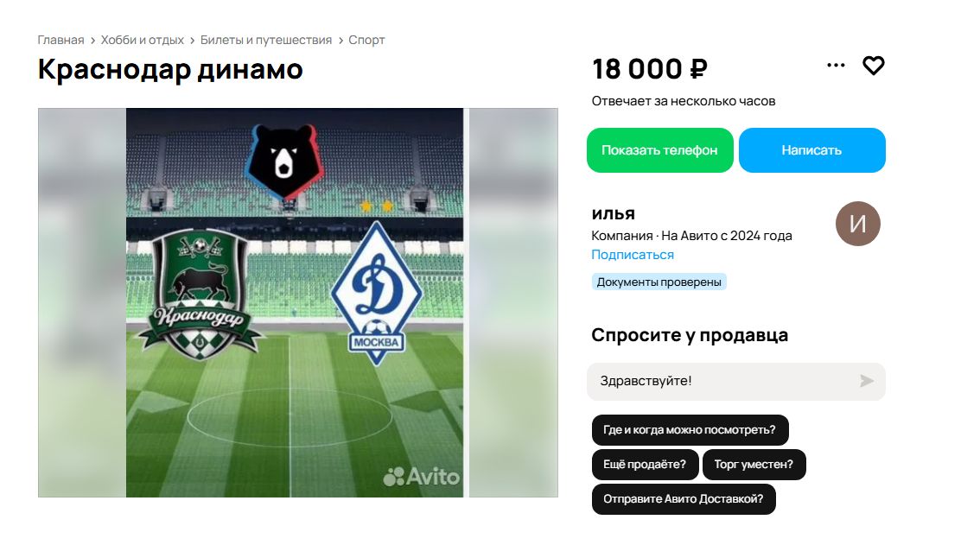Click the Premier League bear logo in image

click(x=284, y=161)
